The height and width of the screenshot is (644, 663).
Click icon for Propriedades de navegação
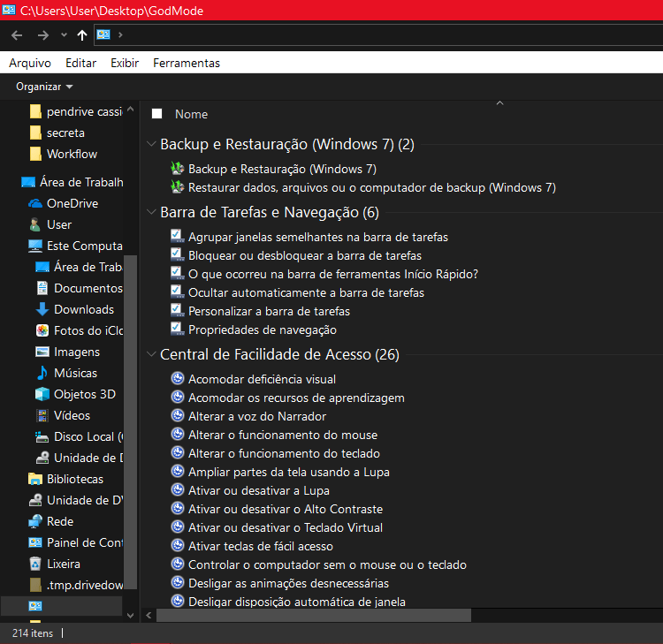point(178,330)
